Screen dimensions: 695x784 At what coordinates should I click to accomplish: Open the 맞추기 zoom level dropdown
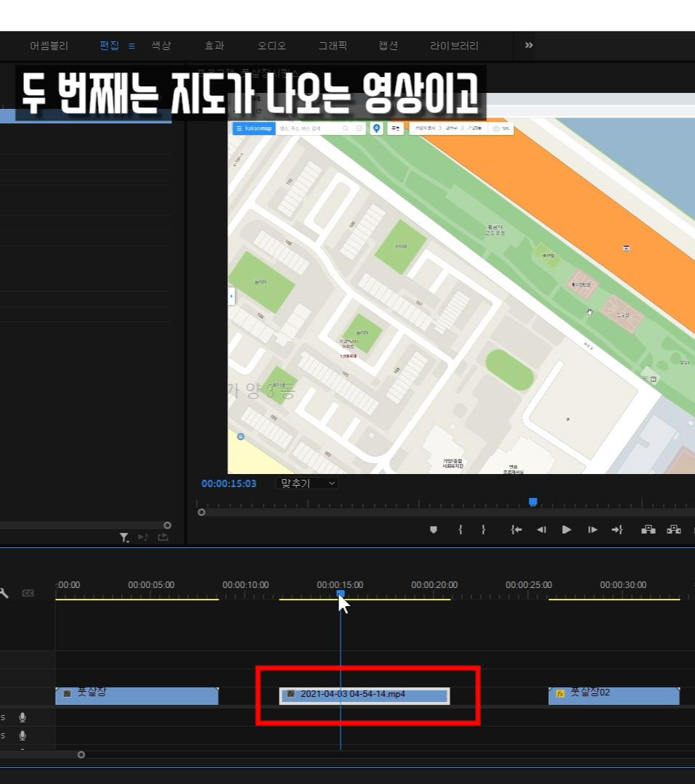[x=307, y=483]
